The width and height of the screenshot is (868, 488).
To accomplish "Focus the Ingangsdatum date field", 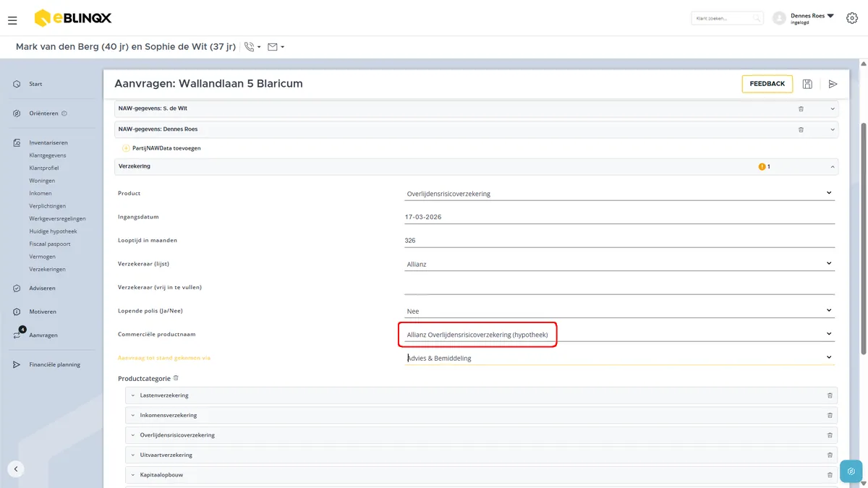I will [619, 217].
